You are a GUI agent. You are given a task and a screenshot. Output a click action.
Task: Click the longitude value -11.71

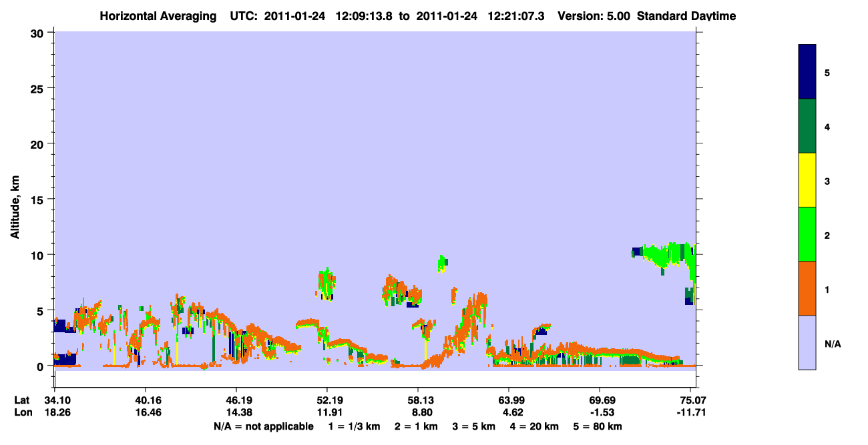pyautogui.click(x=691, y=412)
